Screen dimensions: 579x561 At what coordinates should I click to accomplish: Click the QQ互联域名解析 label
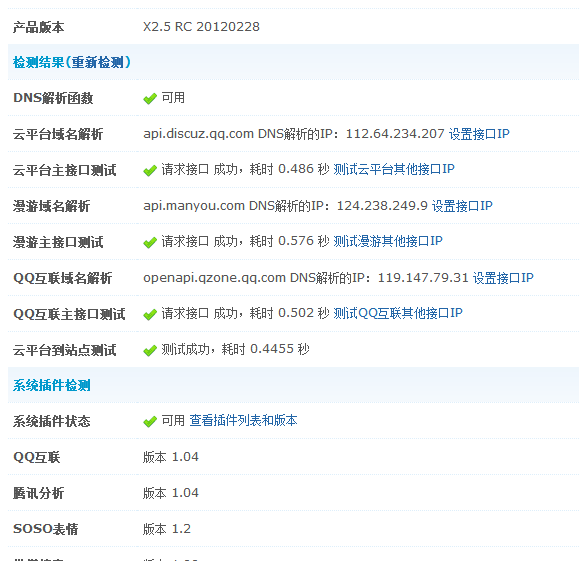coord(62,278)
